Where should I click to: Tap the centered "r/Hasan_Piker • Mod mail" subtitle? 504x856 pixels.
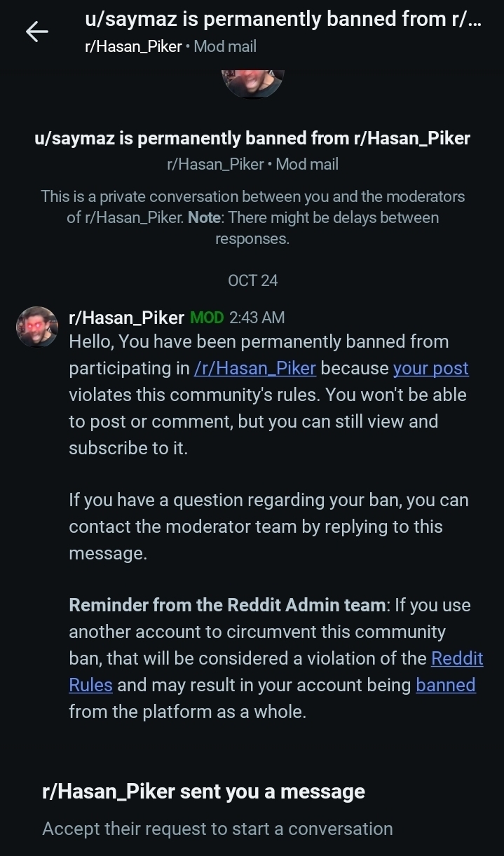pos(252,164)
